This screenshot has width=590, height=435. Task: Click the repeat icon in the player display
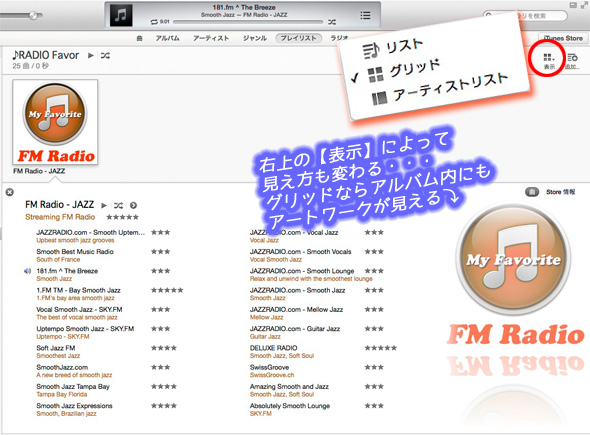(x=154, y=22)
